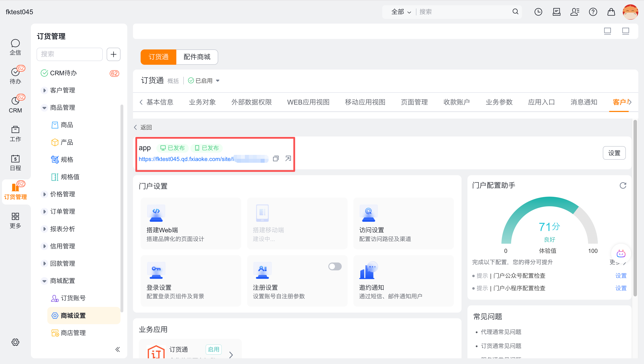Click the floating AI assistant robot icon

[x=621, y=254]
